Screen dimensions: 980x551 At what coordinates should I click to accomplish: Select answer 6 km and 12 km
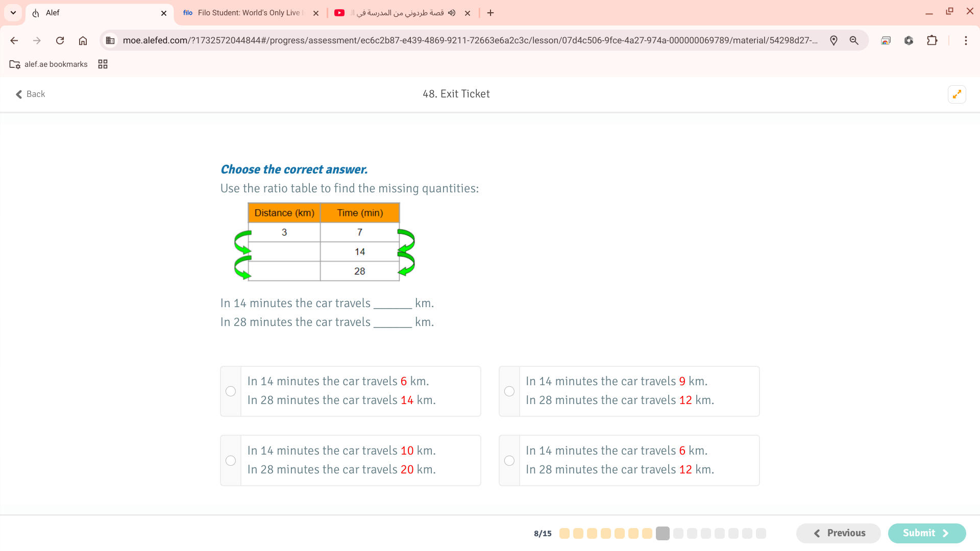coord(509,461)
